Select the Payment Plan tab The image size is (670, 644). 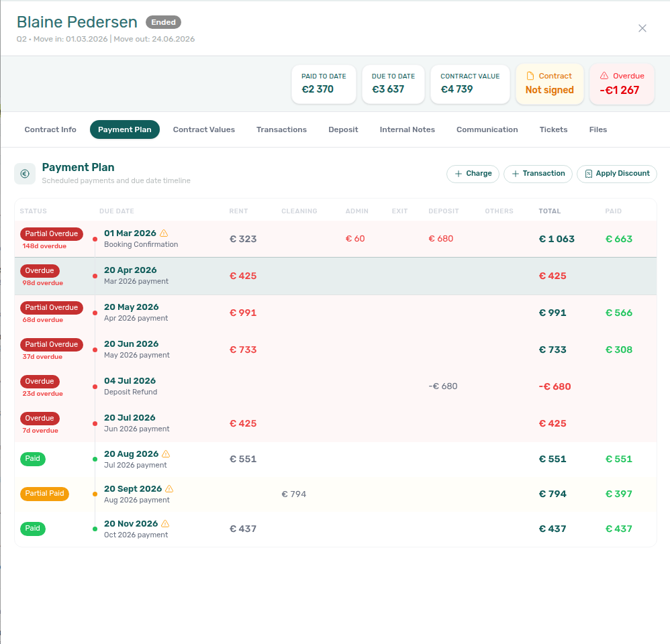click(125, 129)
